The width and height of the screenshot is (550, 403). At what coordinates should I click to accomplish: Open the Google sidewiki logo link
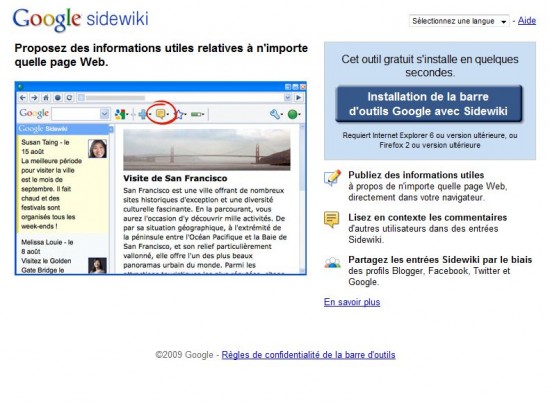coord(81,19)
